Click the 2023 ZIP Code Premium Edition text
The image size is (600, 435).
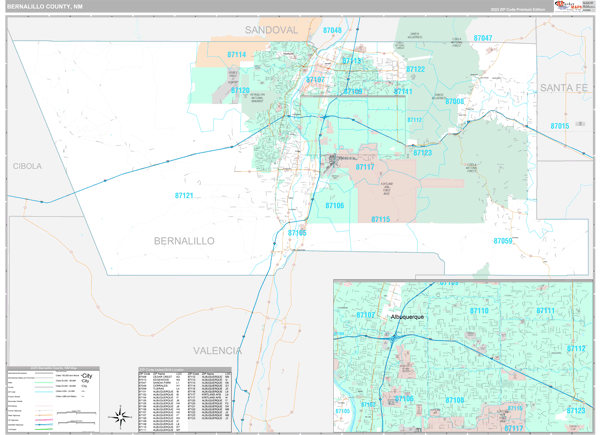point(518,9)
